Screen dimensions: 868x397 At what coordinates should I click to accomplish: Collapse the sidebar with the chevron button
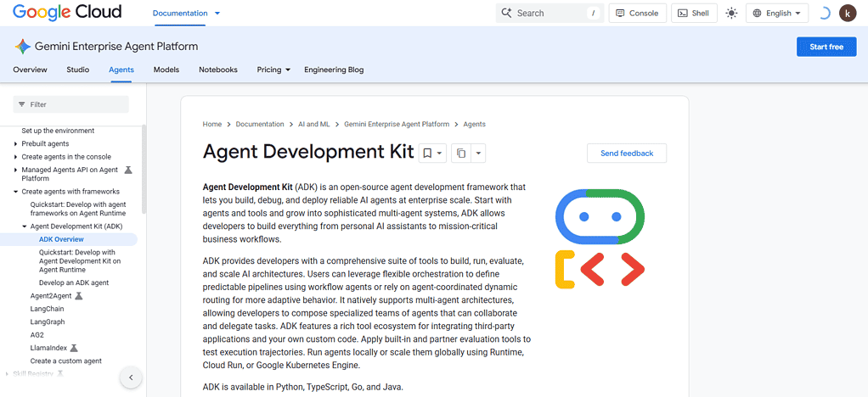pos(131,377)
